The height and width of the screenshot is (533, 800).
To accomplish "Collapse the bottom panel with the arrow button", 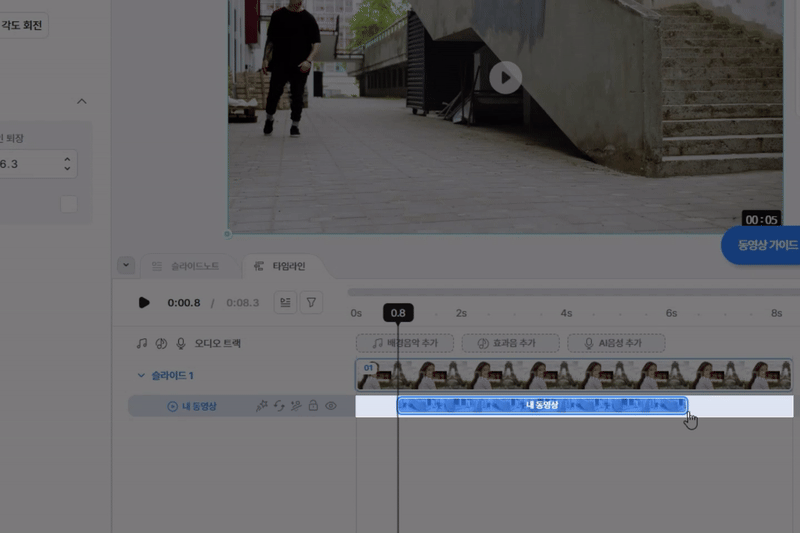I will [x=125, y=265].
